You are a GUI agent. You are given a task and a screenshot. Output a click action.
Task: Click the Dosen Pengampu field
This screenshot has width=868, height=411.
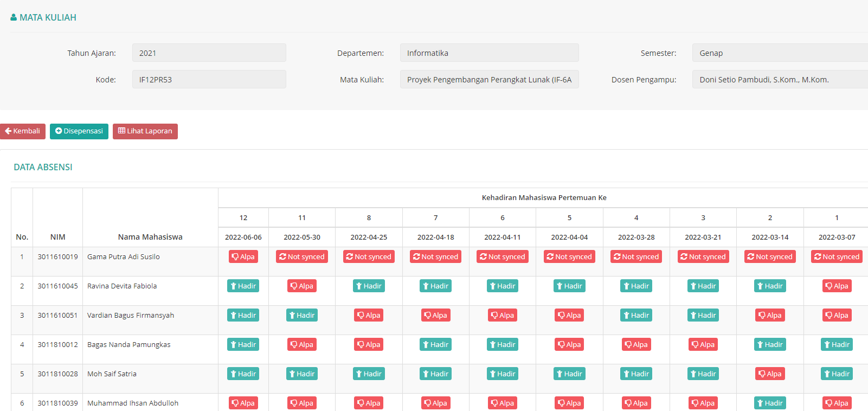[780, 79]
